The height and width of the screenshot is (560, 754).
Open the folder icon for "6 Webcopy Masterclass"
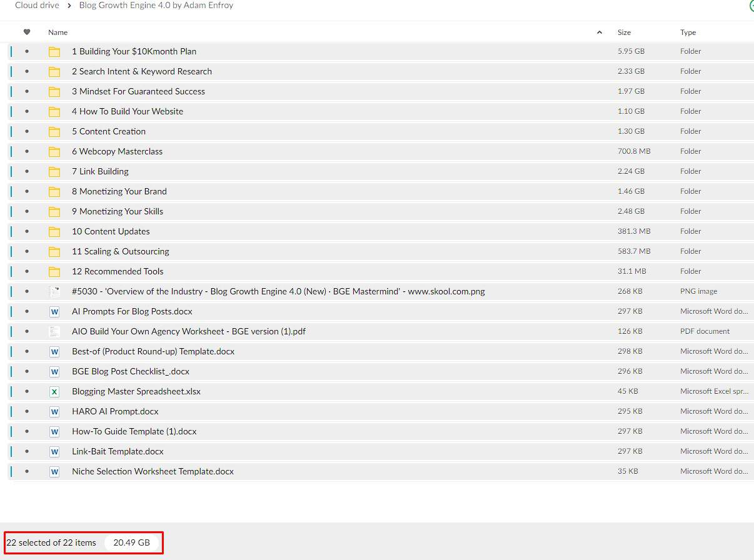pos(54,151)
